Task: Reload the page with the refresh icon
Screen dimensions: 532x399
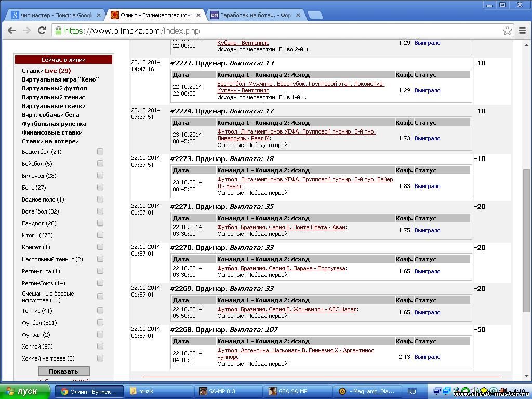Action: coord(42,31)
